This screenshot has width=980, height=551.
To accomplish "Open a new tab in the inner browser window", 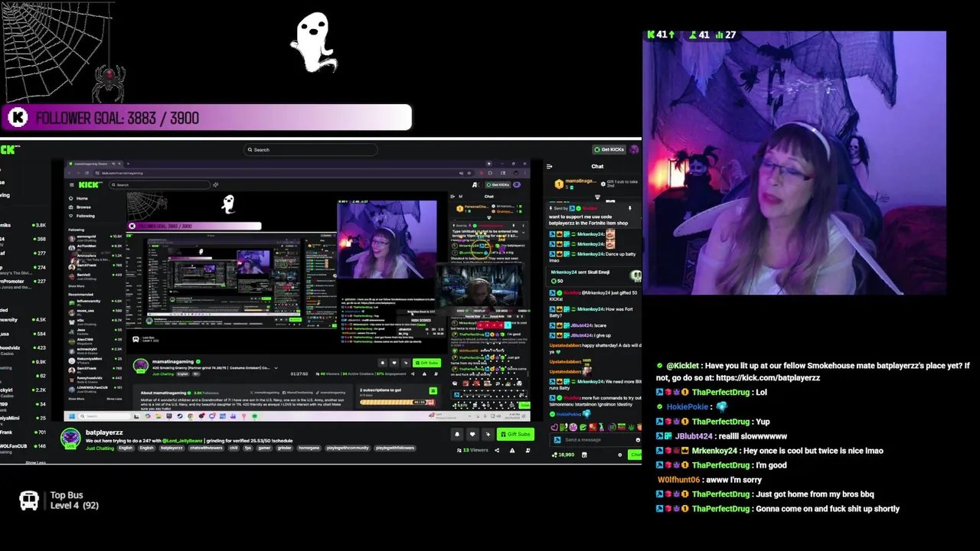I will (128, 164).
